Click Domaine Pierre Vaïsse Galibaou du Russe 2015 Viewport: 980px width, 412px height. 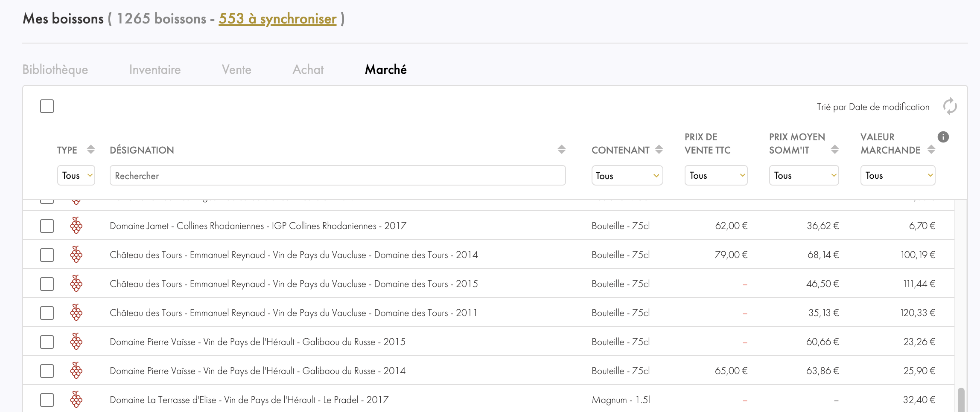[x=257, y=342]
